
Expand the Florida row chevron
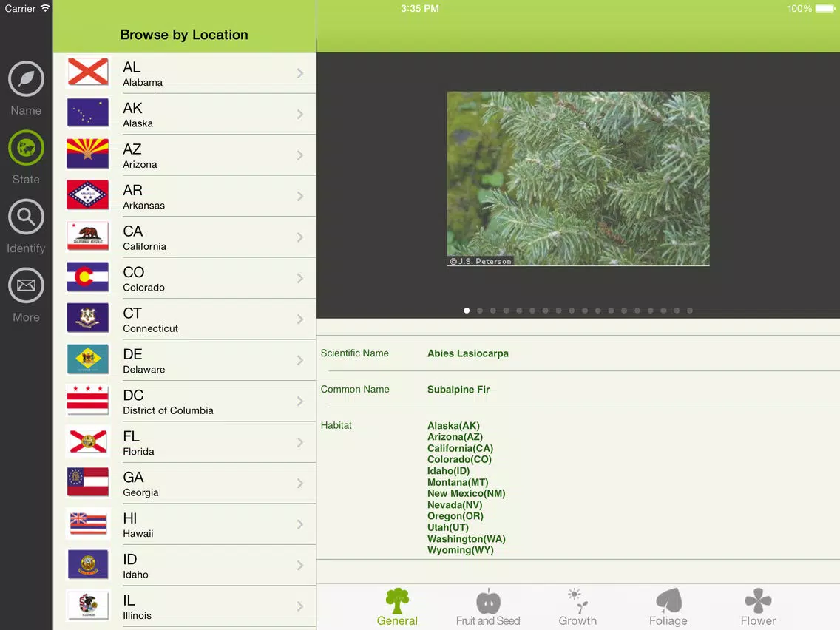click(x=300, y=442)
